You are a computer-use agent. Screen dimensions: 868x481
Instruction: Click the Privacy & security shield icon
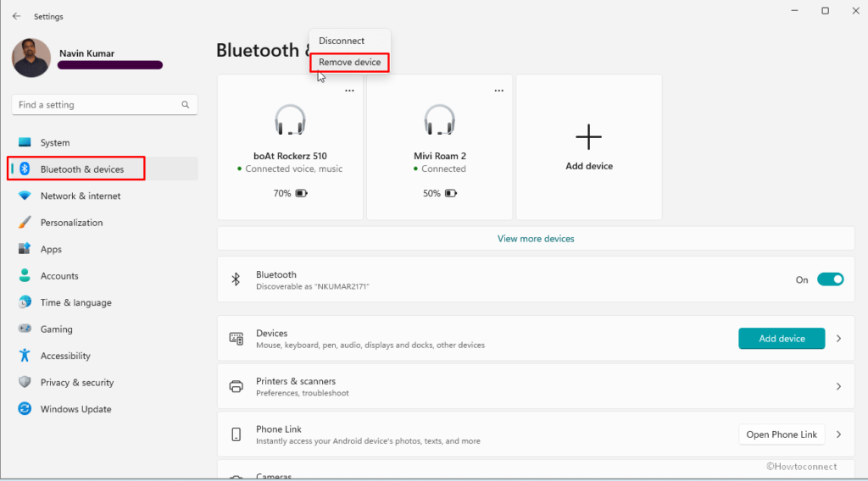25,382
